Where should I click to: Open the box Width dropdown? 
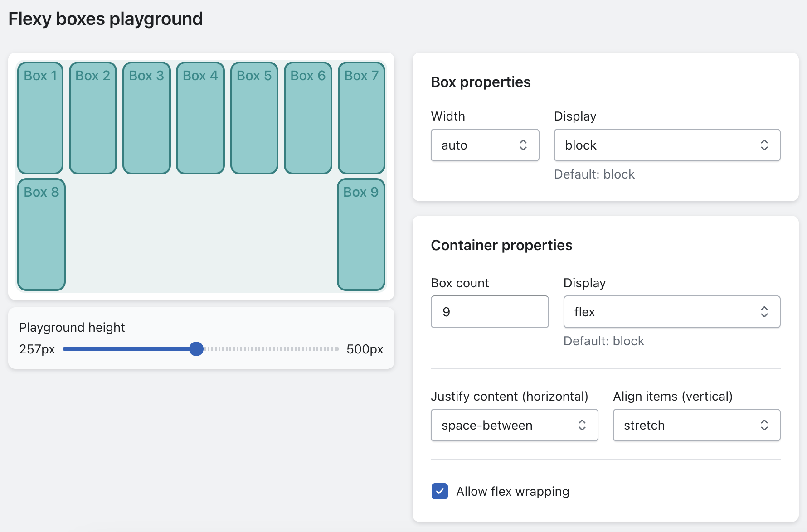click(485, 145)
